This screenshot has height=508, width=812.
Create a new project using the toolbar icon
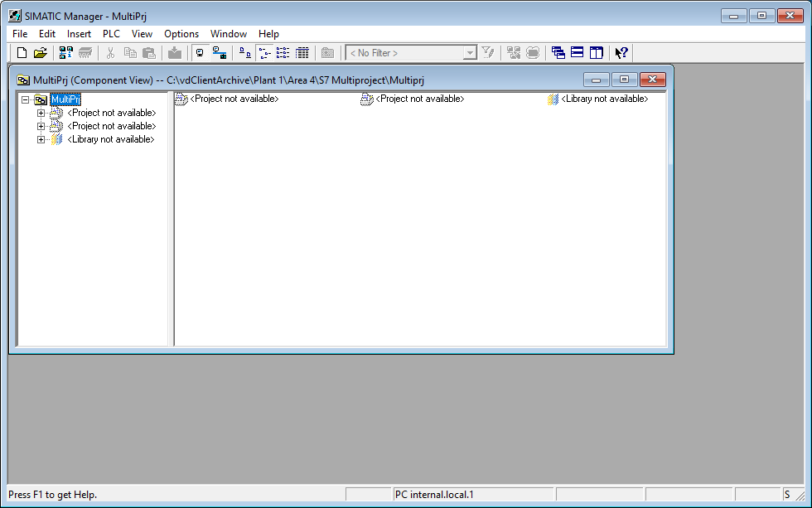pyautogui.click(x=21, y=52)
